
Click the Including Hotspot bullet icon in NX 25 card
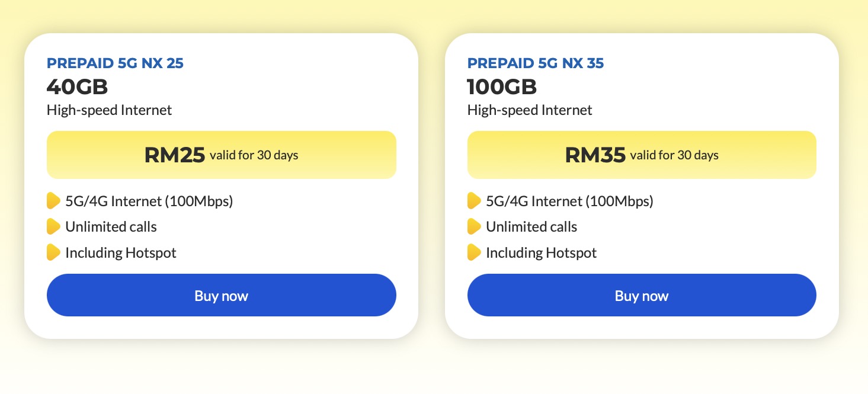53,252
